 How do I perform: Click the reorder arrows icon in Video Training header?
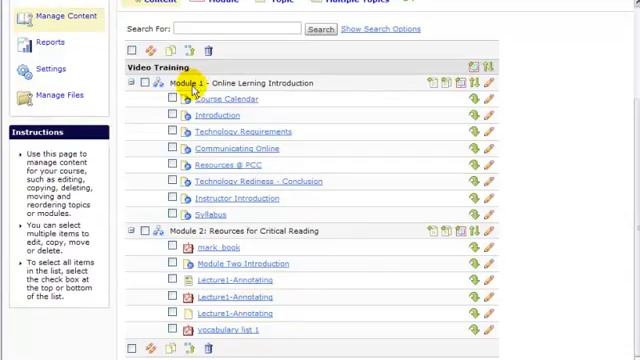point(488,67)
